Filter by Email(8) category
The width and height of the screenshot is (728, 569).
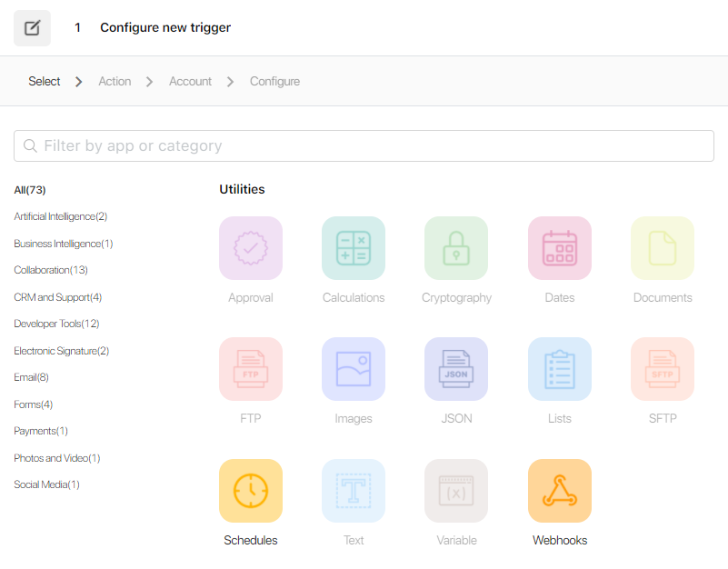coord(31,377)
